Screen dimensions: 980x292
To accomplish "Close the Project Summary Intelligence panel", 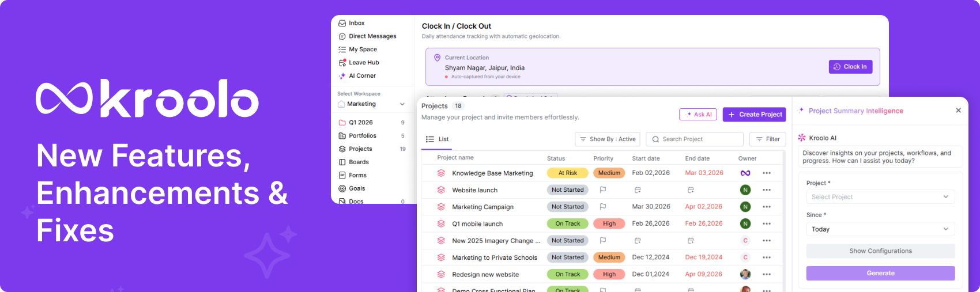I will (x=958, y=111).
